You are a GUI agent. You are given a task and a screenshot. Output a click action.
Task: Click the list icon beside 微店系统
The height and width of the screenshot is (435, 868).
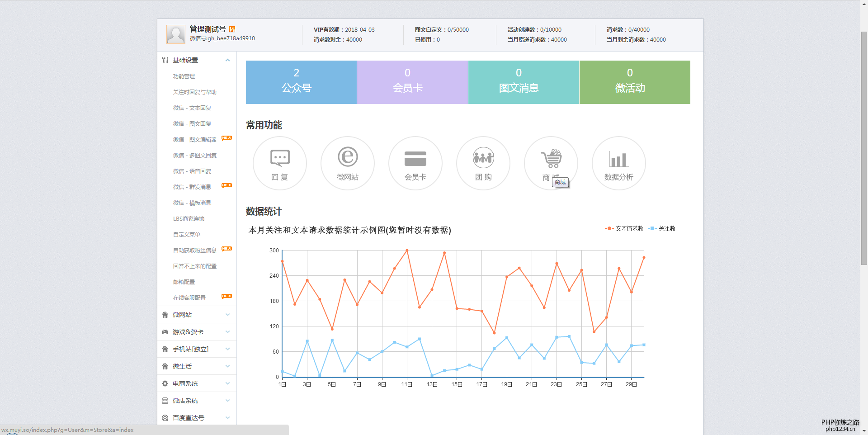(x=165, y=401)
